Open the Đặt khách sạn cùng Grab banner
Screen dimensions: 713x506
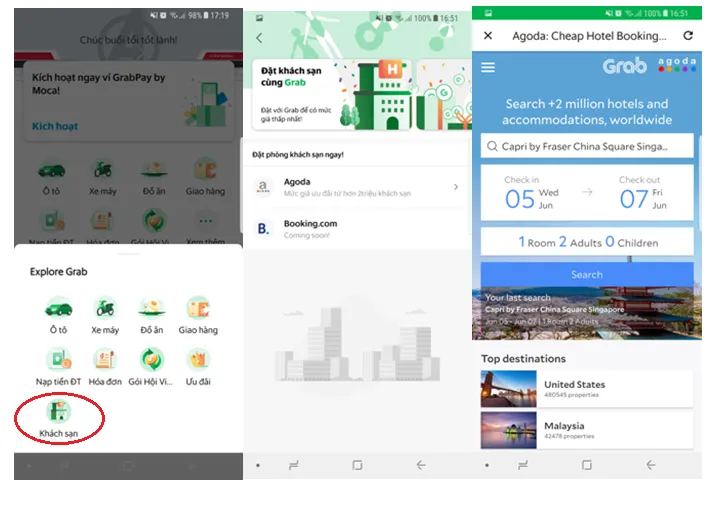click(331, 95)
